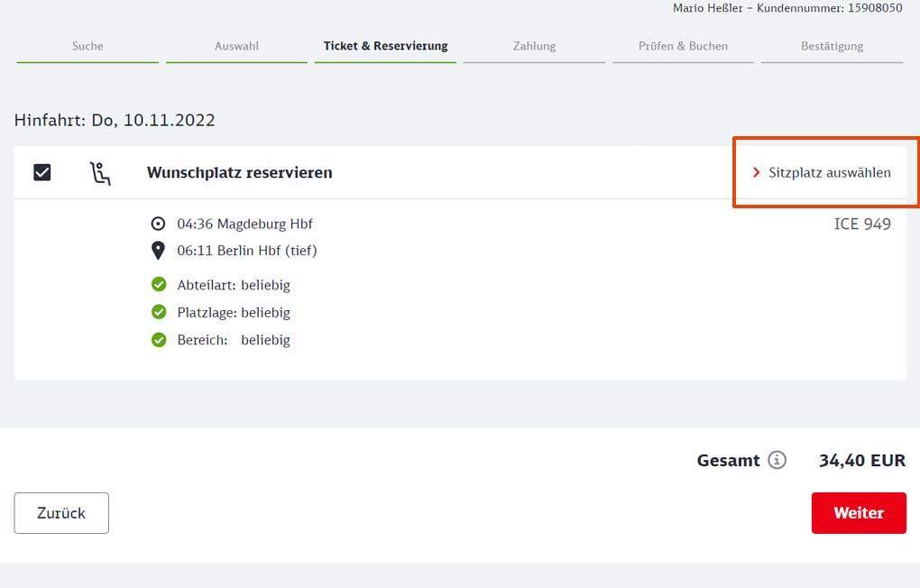The height and width of the screenshot is (588, 920).
Task: Click the destination pin icon for Berlin Hbf
Action: point(159,251)
